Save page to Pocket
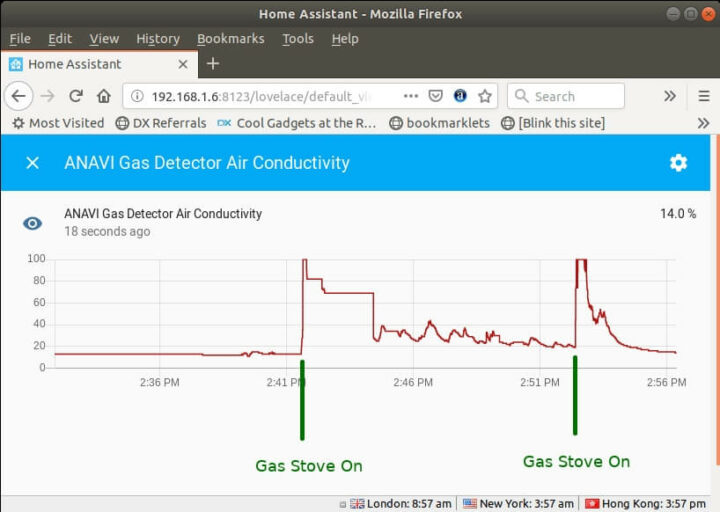Viewport: 720px width, 512px height. (436, 96)
